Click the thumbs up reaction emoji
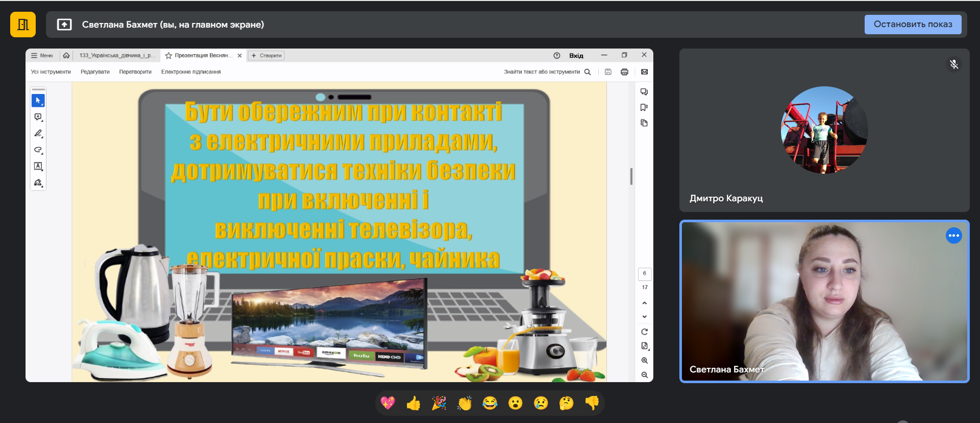The height and width of the screenshot is (423, 980). [413, 404]
